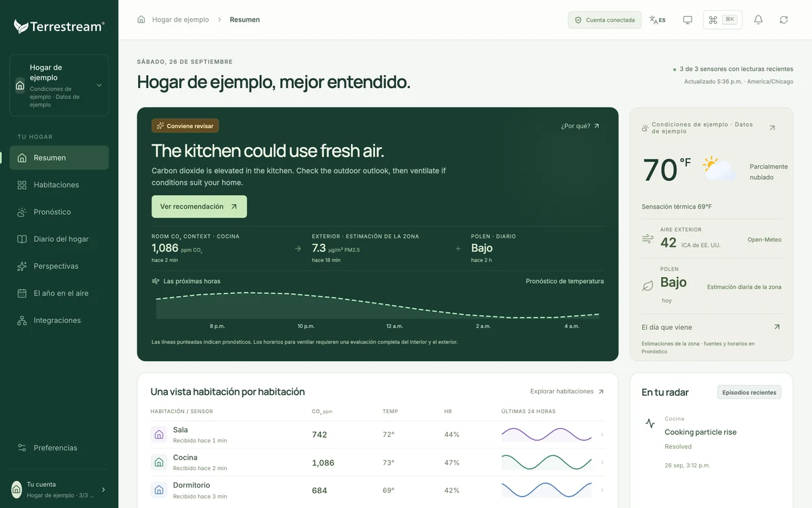Open Habitaciones in sidebar
Image resolution: width=812 pixels, height=508 pixels.
pos(59,185)
